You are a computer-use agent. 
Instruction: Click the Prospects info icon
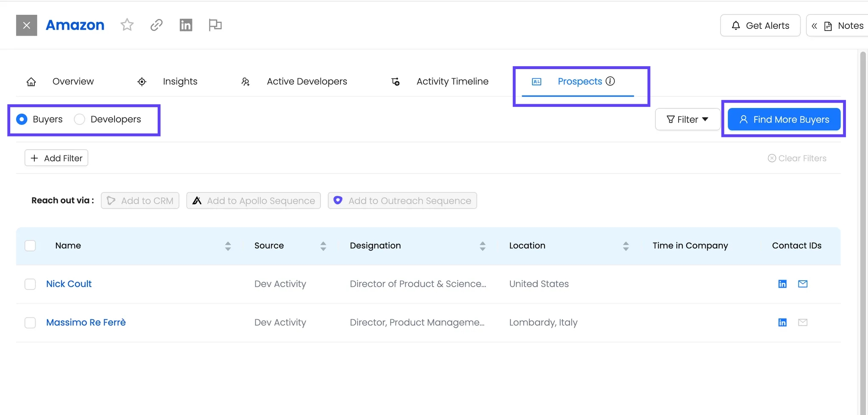coord(610,81)
